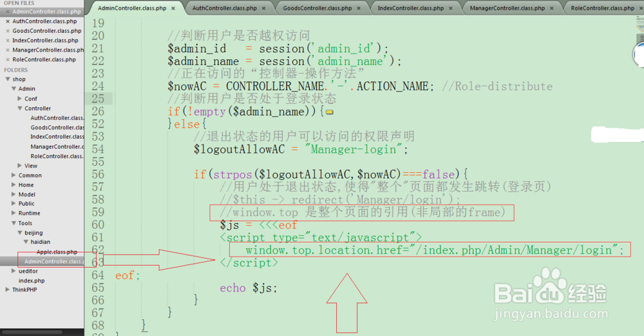Viewport: 644px width, 336px height.
Task: Expand the Common folder arrow
Action: point(14,175)
